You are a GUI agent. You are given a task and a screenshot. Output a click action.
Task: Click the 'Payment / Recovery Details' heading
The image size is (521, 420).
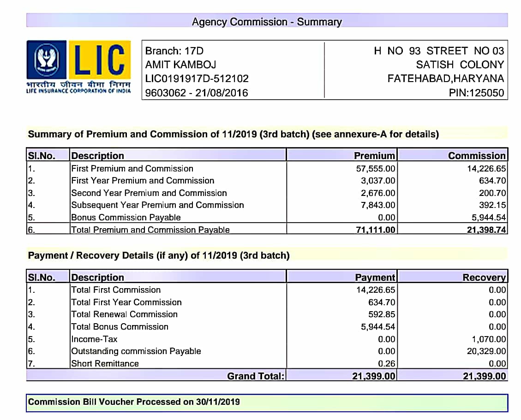[159, 255]
